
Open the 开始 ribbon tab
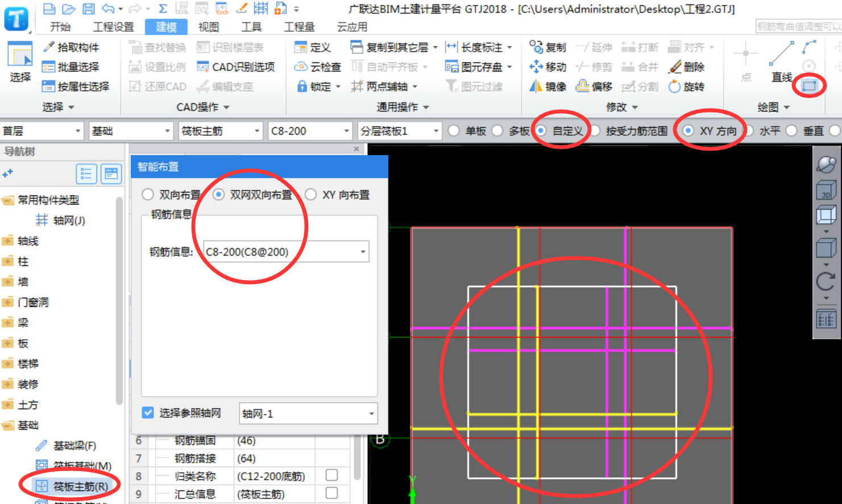(60, 27)
